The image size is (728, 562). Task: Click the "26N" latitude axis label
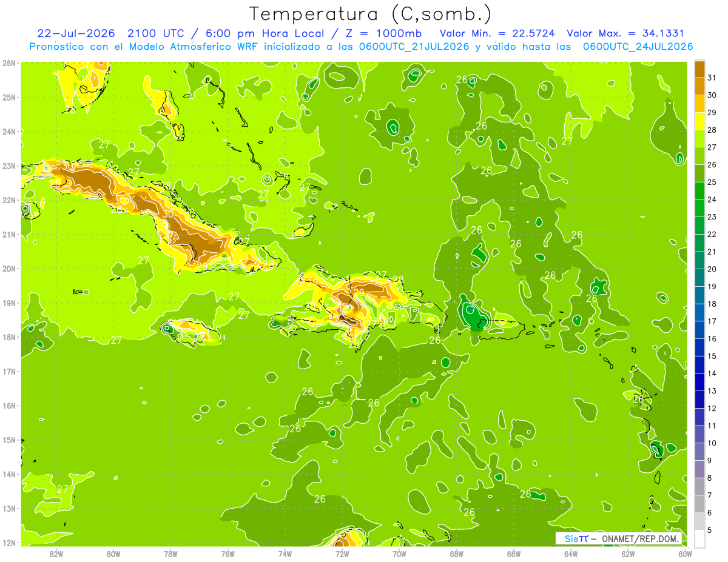pyautogui.click(x=9, y=63)
